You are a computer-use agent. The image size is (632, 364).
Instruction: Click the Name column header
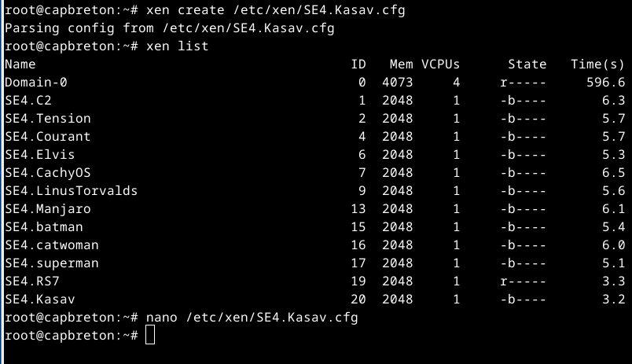(20, 64)
